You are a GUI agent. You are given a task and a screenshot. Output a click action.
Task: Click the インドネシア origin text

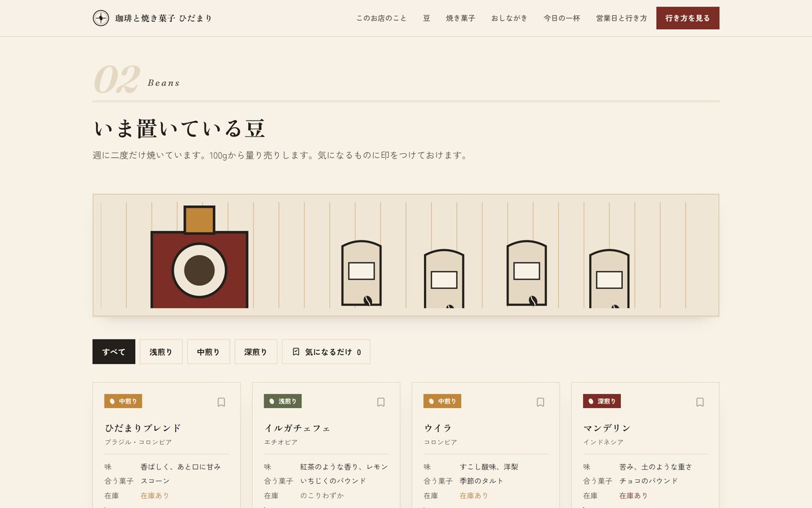click(604, 442)
